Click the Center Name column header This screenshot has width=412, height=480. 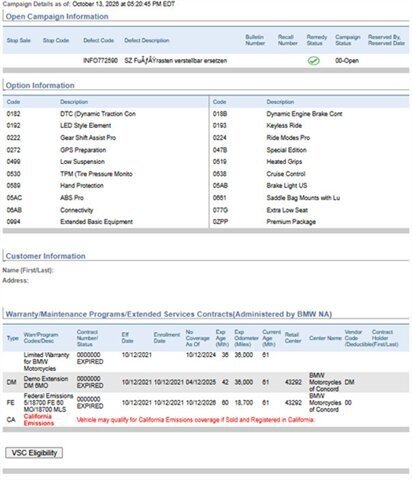(325, 338)
